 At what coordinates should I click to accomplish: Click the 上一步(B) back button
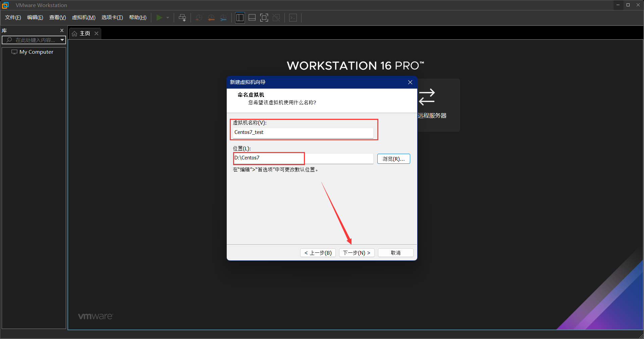(318, 253)
